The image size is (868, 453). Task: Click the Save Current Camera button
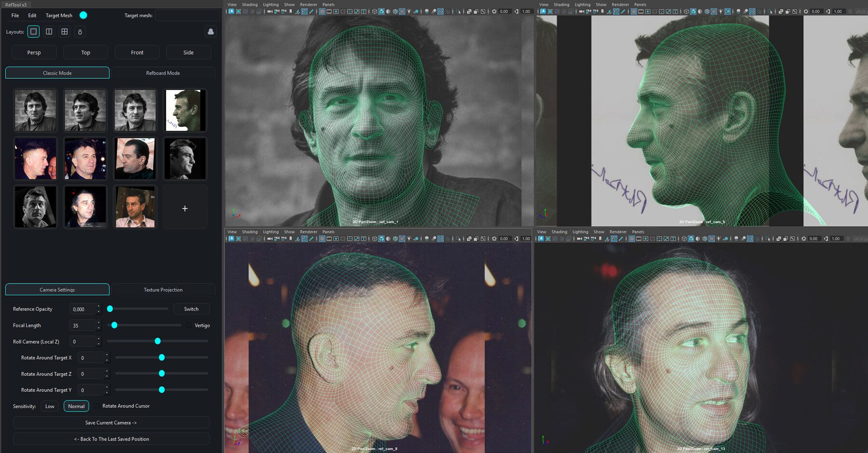111,423
